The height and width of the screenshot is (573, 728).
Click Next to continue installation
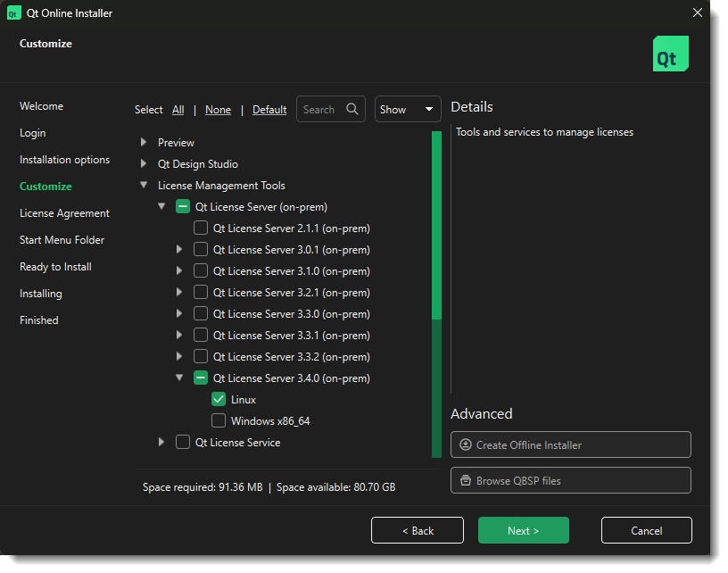pyautogui.click(x=523, y=529)
